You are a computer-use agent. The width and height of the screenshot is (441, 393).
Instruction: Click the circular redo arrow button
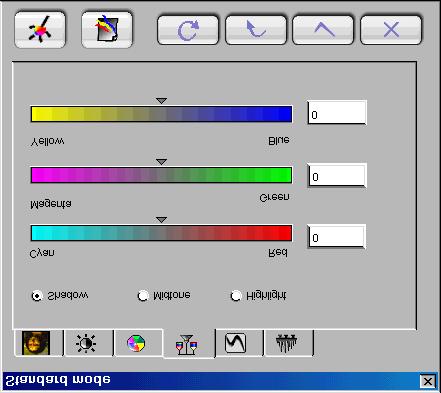[188, 30]
